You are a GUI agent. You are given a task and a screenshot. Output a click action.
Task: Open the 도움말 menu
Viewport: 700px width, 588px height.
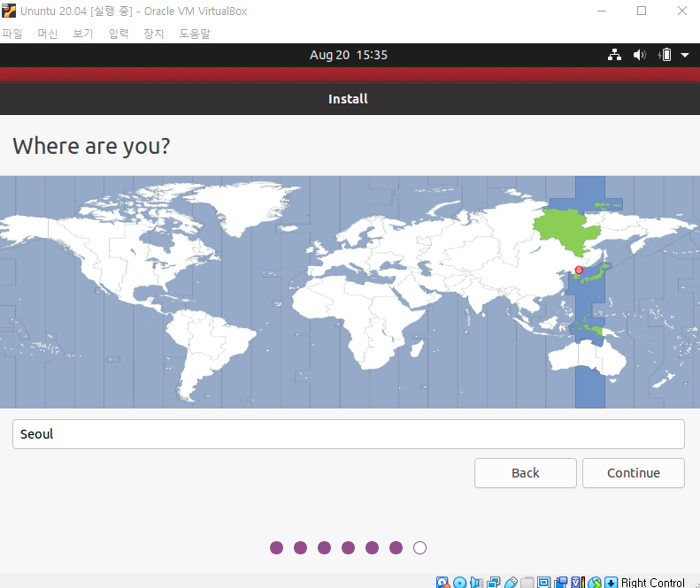194,34
